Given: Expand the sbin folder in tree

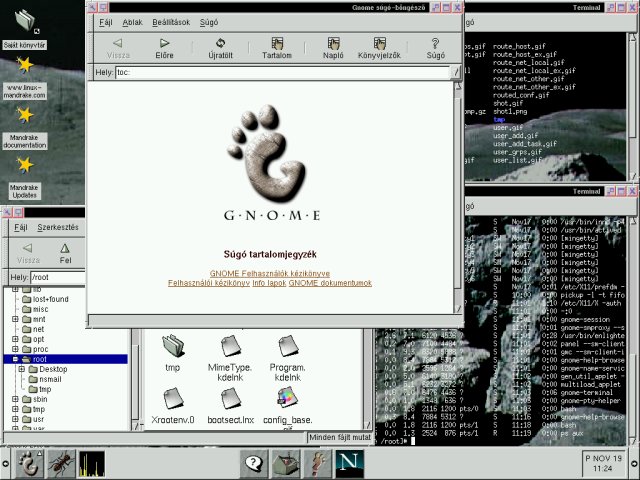Looking at the screenshot, I should [15, 399].
